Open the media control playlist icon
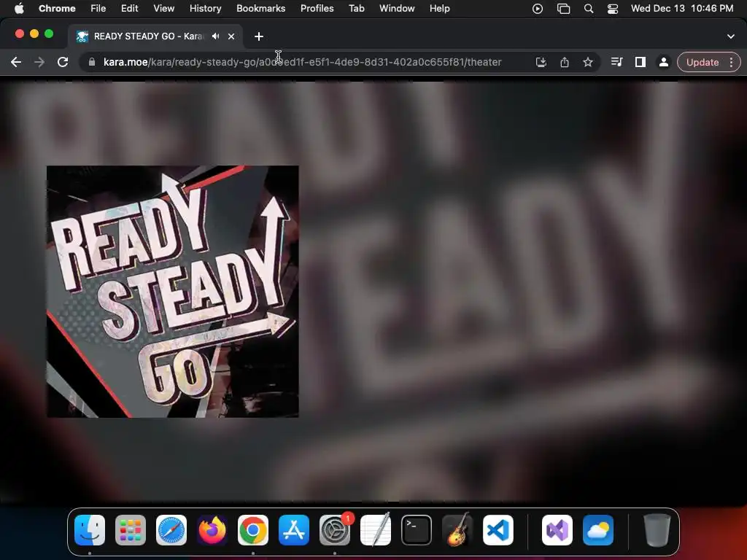747x560 pixels. coord(616,62)
